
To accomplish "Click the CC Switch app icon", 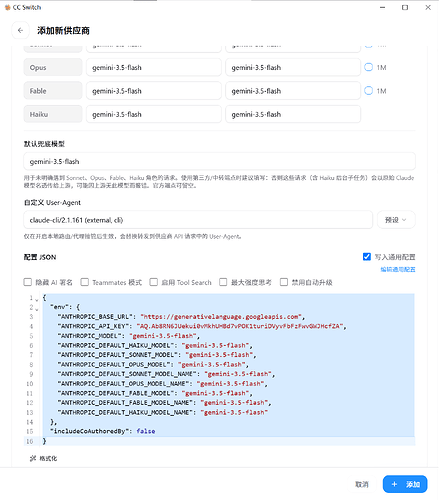I will point(7,7).
